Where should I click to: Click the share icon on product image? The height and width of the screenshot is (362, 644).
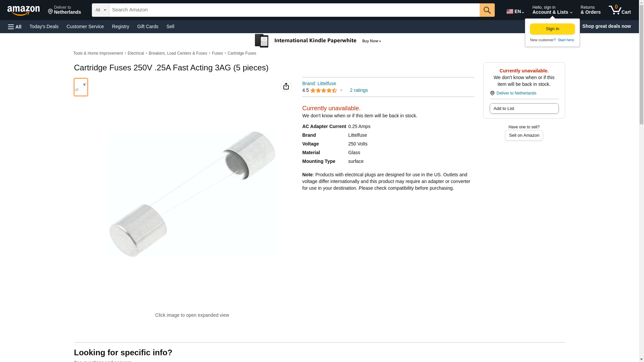pos(286,86)
